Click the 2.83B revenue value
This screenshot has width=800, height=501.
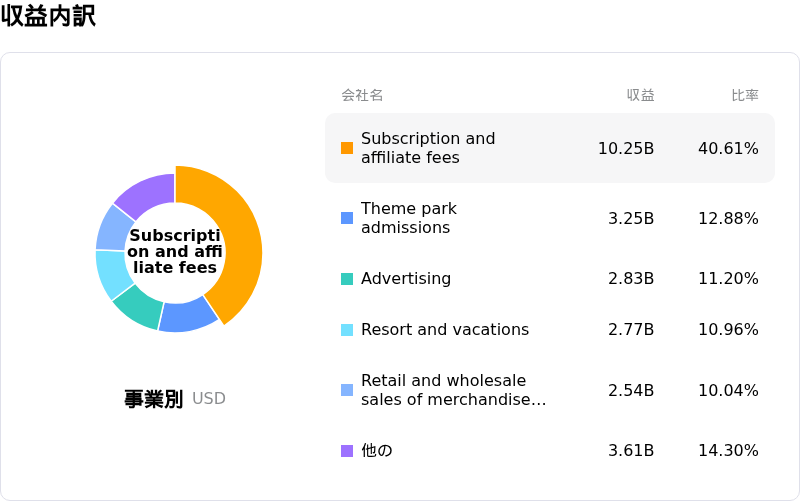tap(631, 279)
